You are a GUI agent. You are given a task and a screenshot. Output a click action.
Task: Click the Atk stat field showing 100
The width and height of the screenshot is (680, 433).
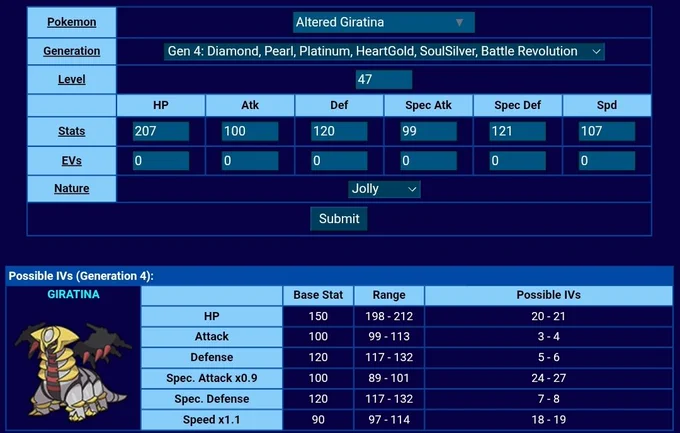pyautogui.click(x=250, y=131)
